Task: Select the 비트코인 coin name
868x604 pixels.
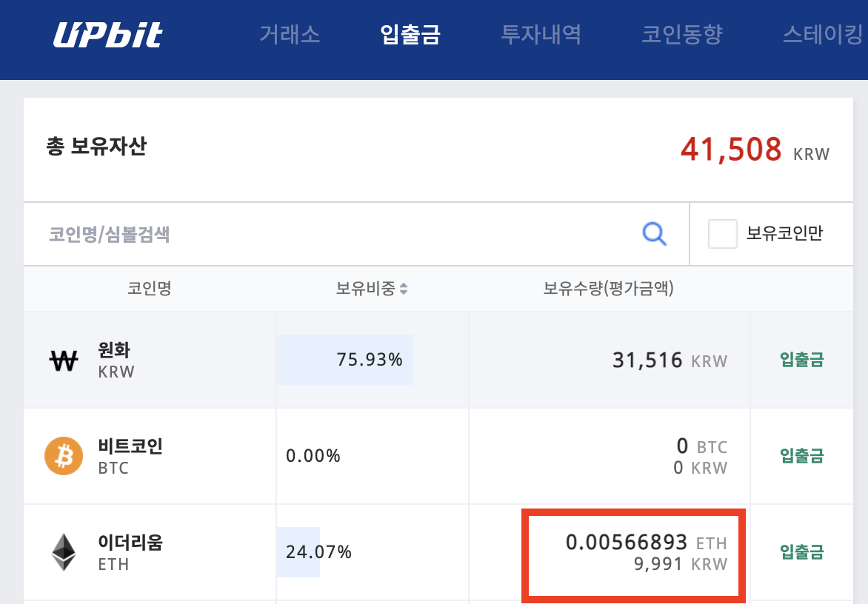Action: (130, 446)
